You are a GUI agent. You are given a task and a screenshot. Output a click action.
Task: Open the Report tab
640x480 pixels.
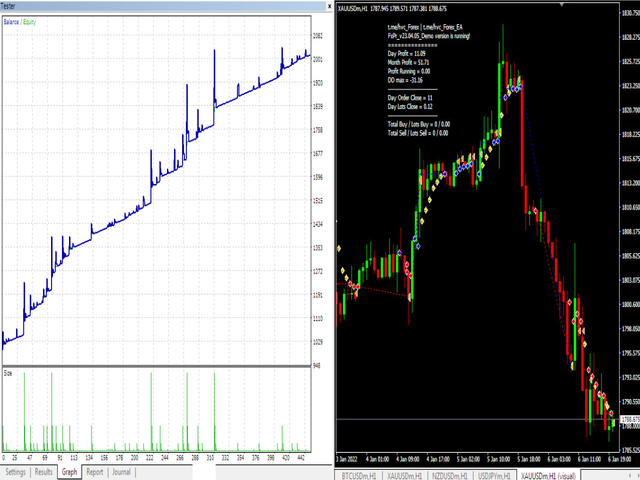95,471
